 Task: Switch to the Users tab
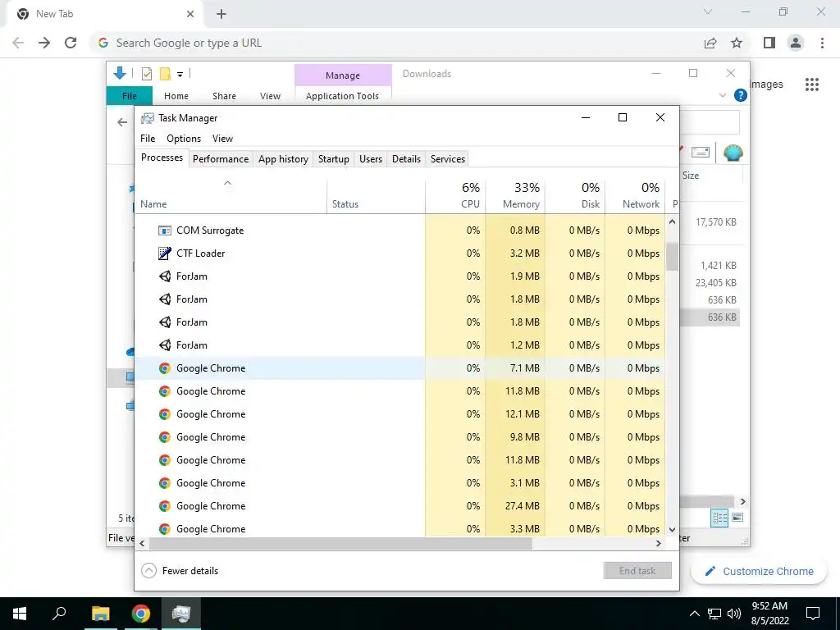click(x=371, y=159)
